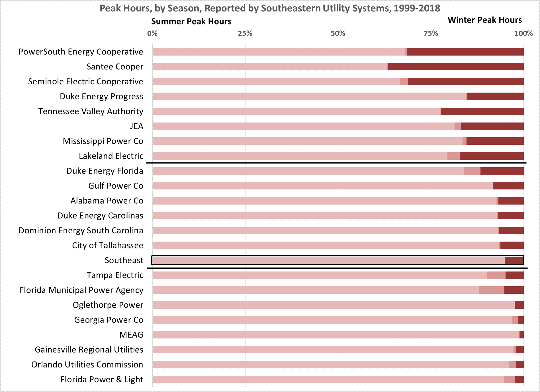Select the MEAG label

tap(131, 335)
